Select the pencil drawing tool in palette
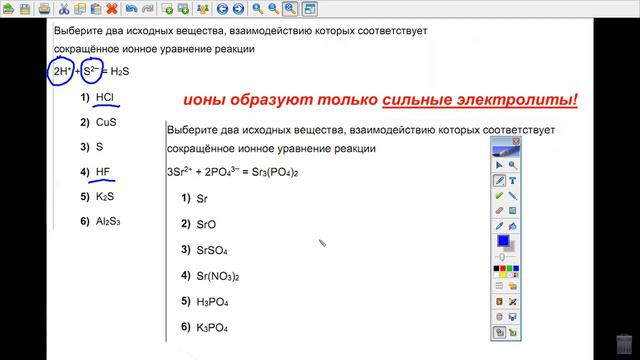The height and width of the screenshot is (360, 640). [x=499, y=180]
